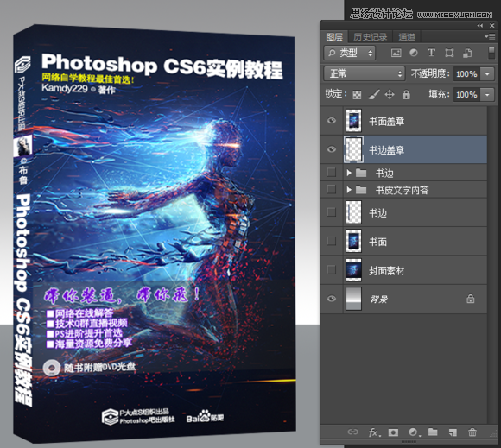Expand the 书皮文字内容 group
Image resolution: width=501 pixels, height=448 pixels.
click(x=349, y=190)
